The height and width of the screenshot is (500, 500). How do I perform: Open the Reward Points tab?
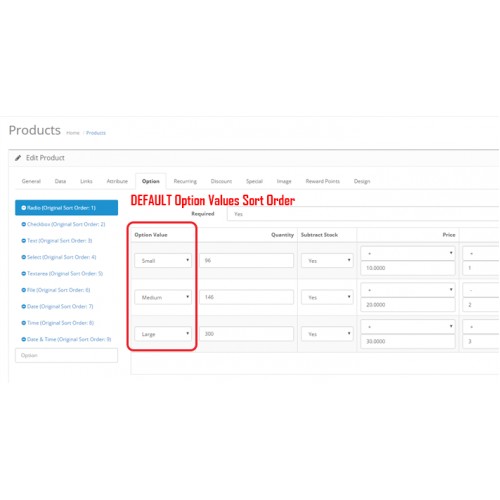[x=323, y=181]
